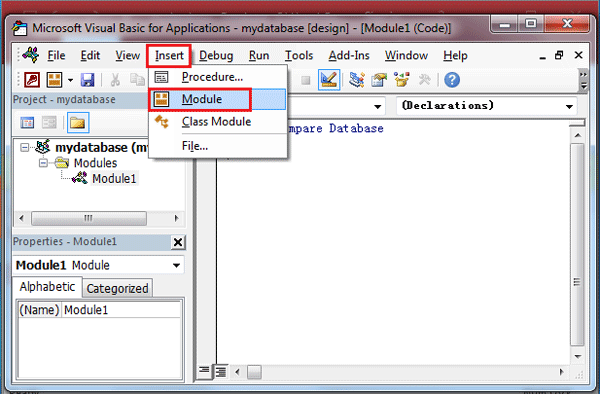Screen dimensions: 600x394
Task: Click the blue Help question mark icon
Action: tap(452, 80)
